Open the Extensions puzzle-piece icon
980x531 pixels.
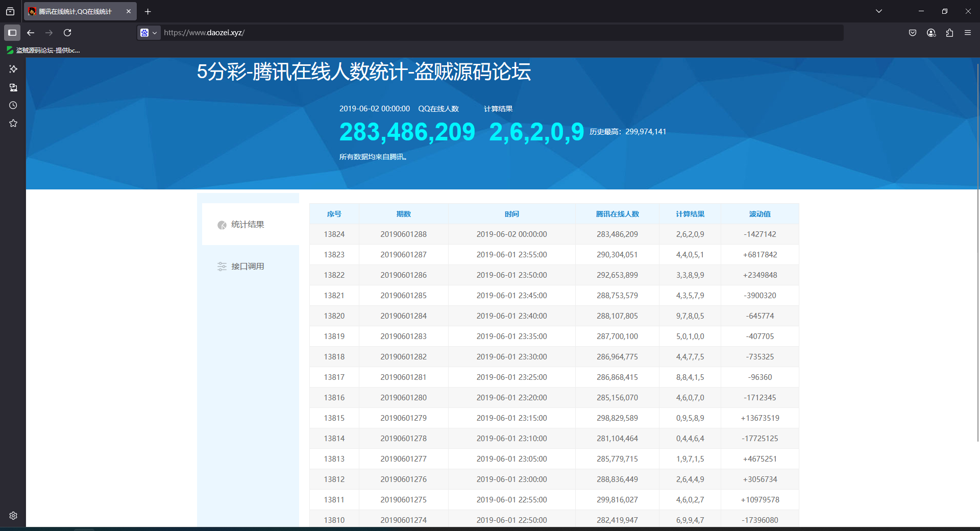click(949, 33)
